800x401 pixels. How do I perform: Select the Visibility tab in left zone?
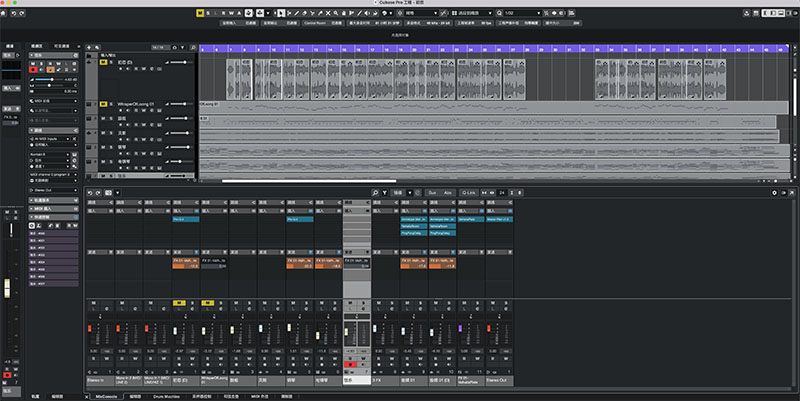pyautogui.click(x=62, y=46)
